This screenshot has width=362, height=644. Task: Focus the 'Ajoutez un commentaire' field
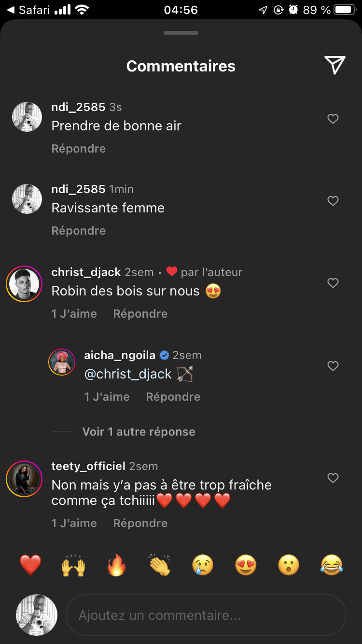click(x=206, y=616)
